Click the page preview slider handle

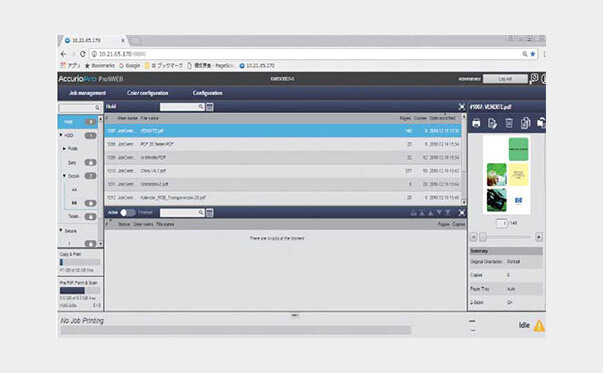[x=483, y=237]
